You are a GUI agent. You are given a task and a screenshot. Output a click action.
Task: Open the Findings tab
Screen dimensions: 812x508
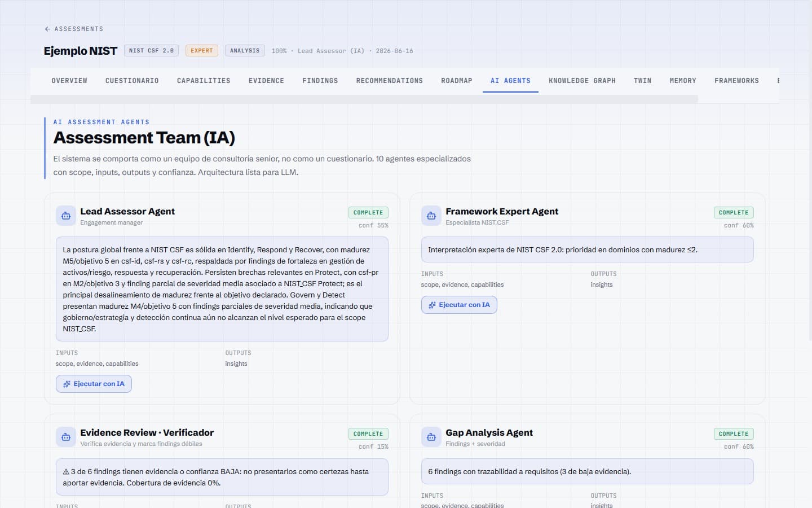point(320,81)
